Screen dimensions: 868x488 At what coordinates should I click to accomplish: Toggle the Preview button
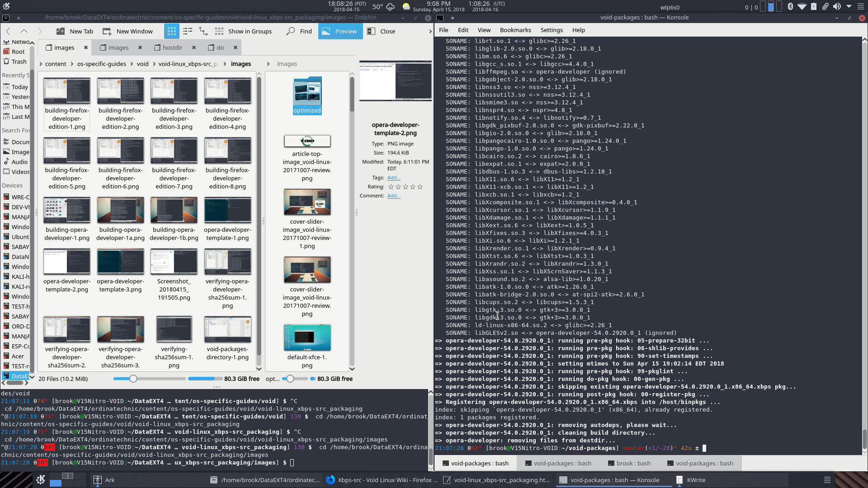pyautogui.click(x=340, y=31)
